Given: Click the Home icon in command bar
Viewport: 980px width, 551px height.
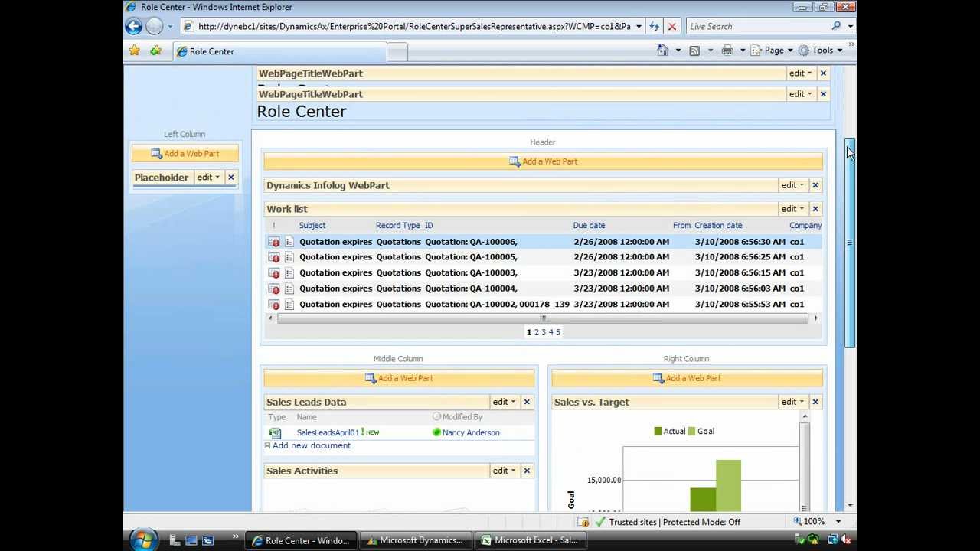Looking at the screenshot, I should click(x=663, y=51).
